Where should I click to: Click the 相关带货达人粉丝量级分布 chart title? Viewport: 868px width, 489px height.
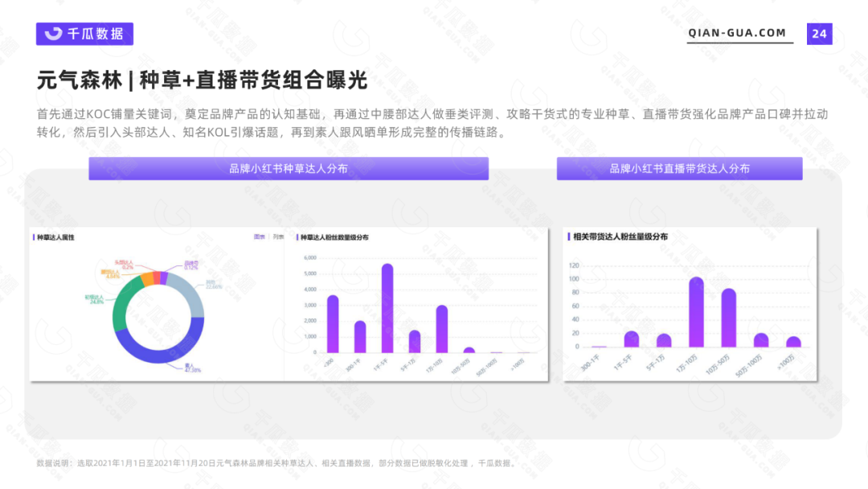620,236
